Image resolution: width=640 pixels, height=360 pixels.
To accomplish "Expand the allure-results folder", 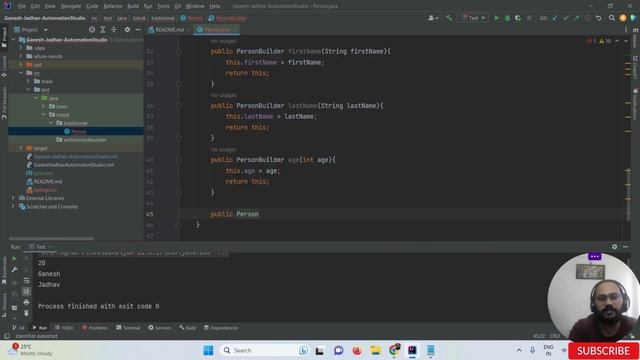I will pos(21,56).
